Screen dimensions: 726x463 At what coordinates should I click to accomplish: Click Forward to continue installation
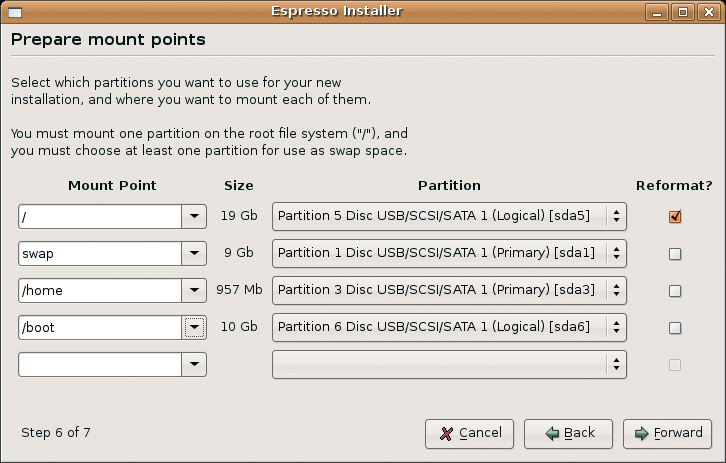click(x=667, y=434)
